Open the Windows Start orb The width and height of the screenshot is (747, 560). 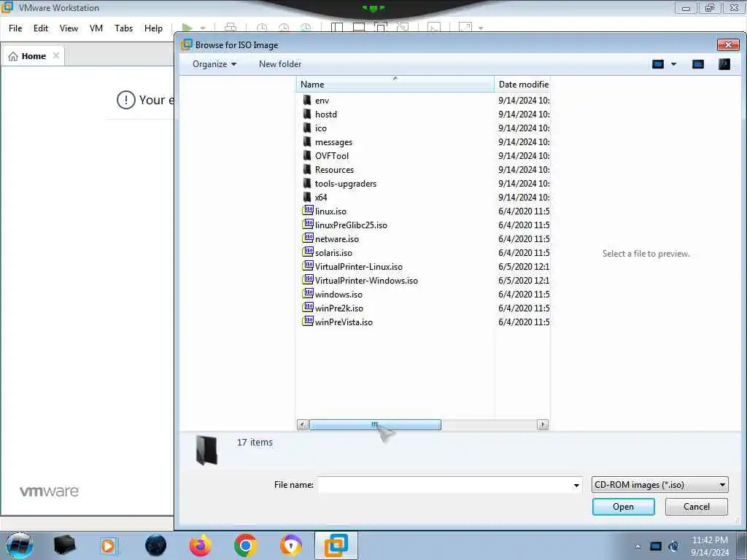click(19, 545)
